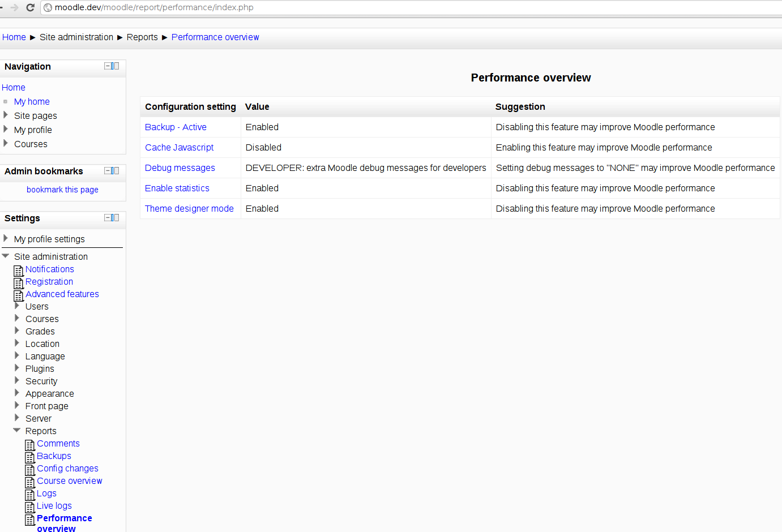Dock the Admin bookmarks block
Screen dimensions: 782x532
pos(116,171)
